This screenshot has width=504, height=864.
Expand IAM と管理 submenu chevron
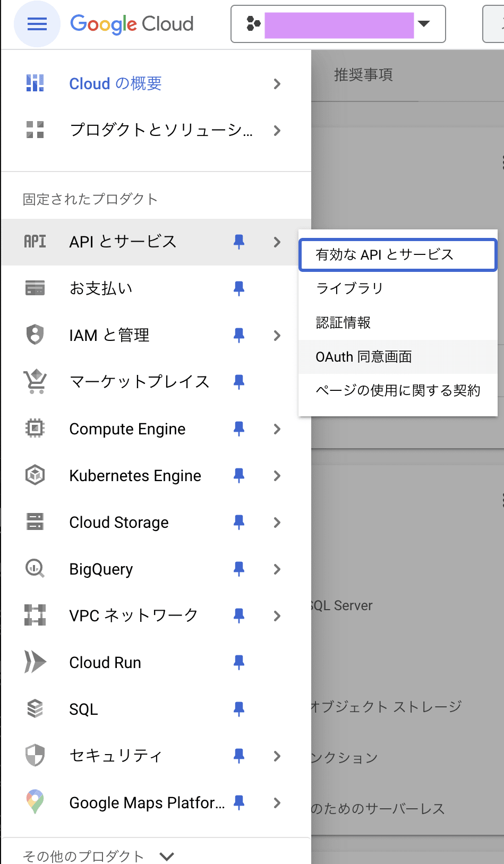click(x=277, y=336)
